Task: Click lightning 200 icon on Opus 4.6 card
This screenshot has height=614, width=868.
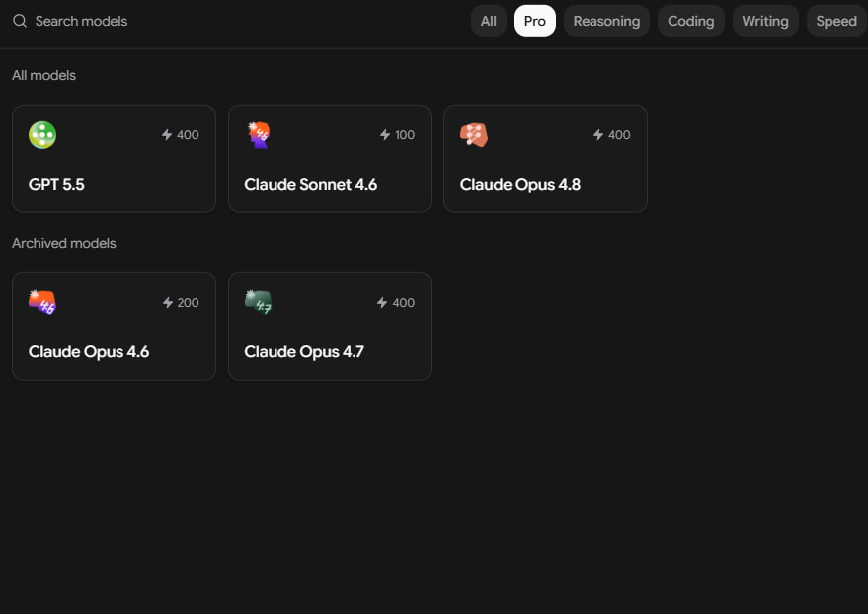Action: (168, 303)
